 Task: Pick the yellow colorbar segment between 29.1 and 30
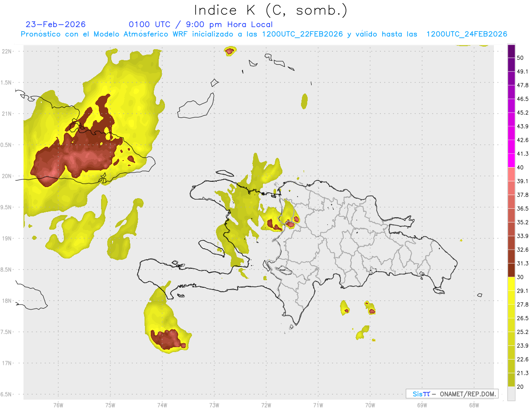tap(511, 284)
